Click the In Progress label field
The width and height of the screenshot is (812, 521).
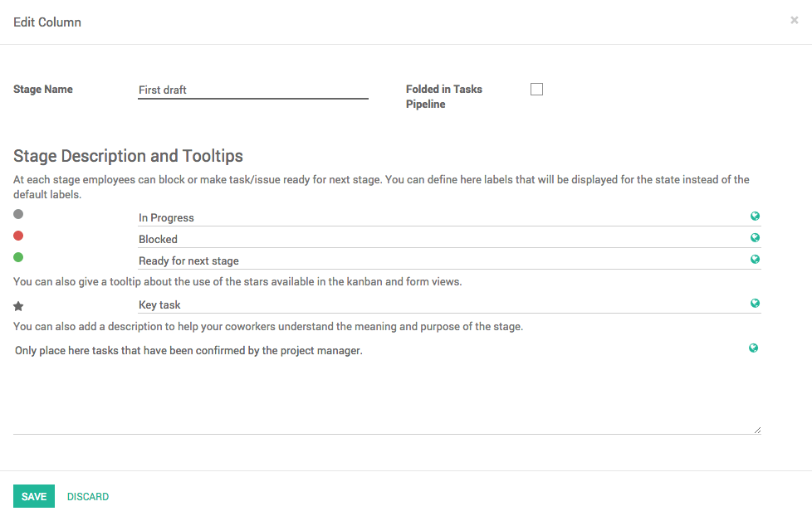440,217
